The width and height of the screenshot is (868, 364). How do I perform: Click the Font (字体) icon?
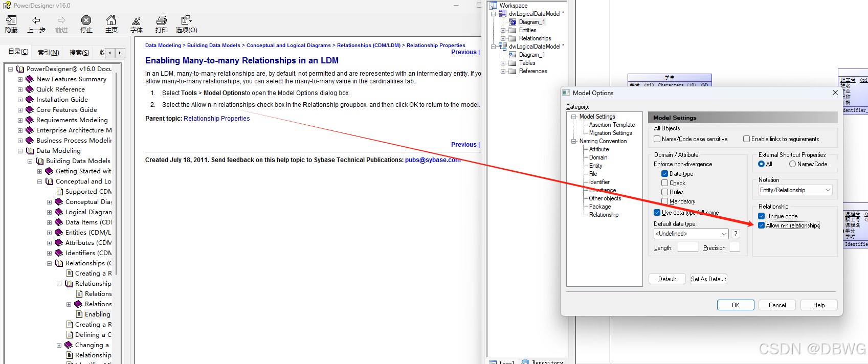pos(136,21)
